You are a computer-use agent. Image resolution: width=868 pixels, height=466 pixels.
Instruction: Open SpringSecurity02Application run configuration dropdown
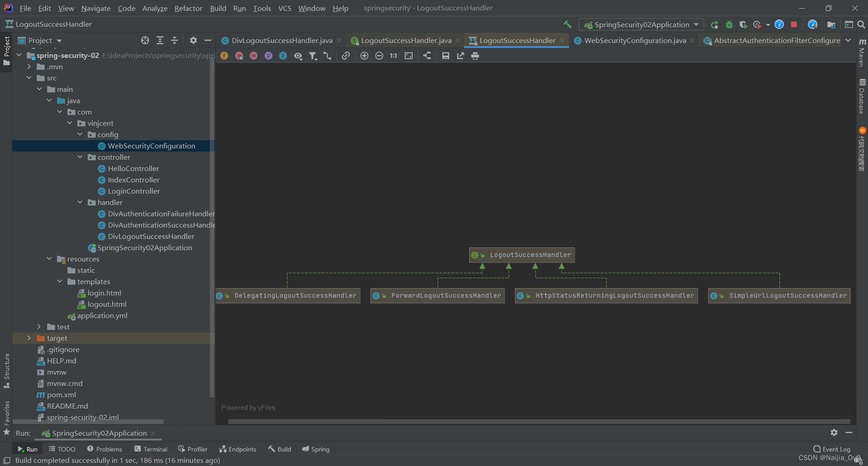tap(641, 24)
